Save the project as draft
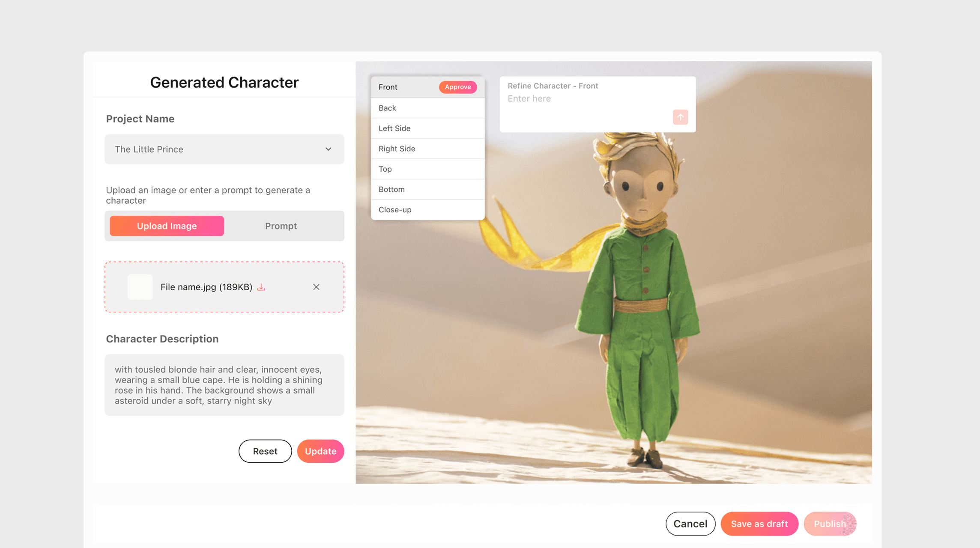 (x=759, y=524)
